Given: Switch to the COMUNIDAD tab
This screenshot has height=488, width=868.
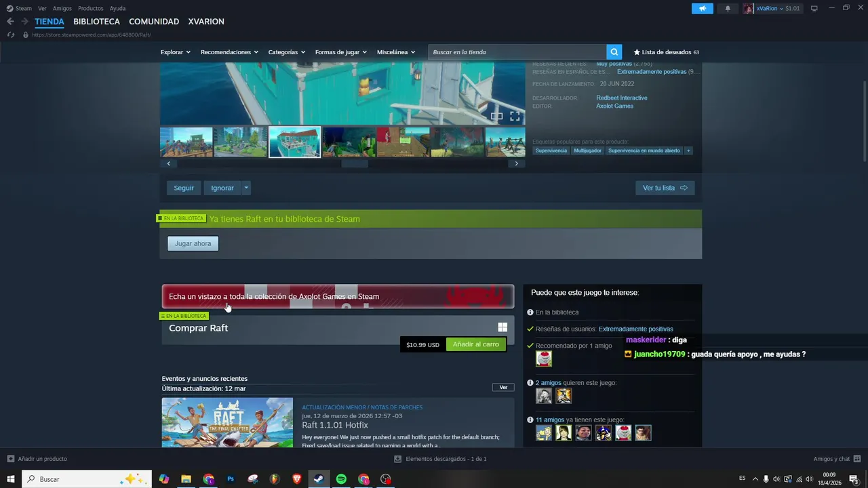Looking at the screenshot, I should [154, 22].
